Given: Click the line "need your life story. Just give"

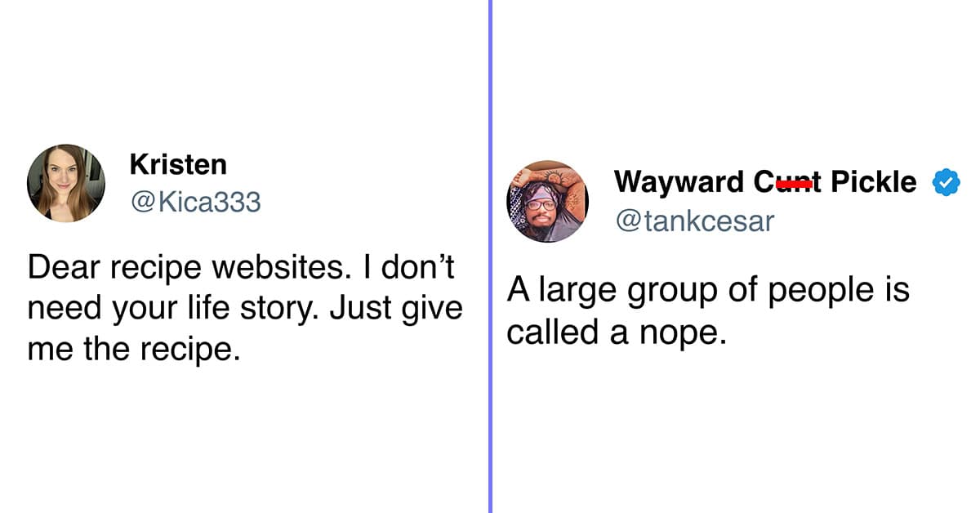Looking at the screenshot, I should (245, 309).
